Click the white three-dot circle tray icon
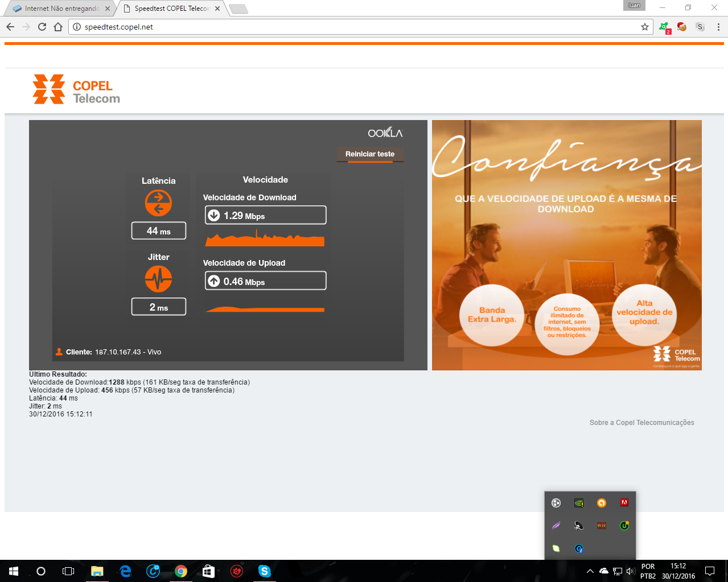This screenshot has height=582, width=728. tap(556, 503)
